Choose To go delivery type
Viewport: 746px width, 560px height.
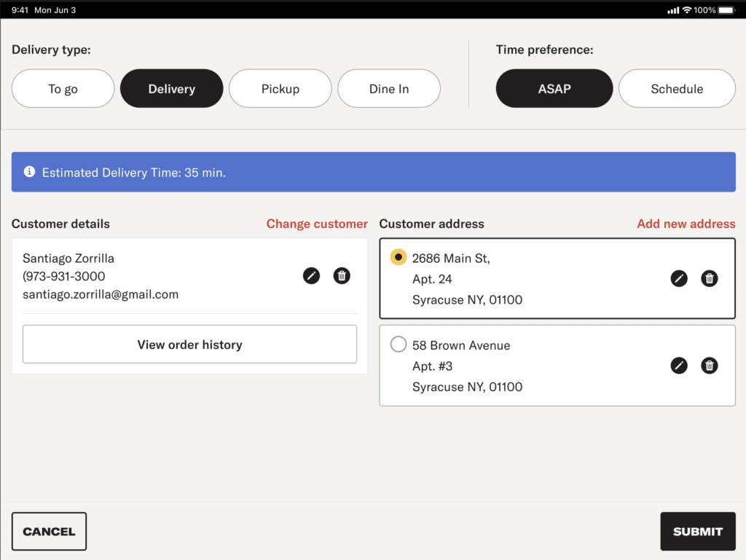[x=63, y=88]
